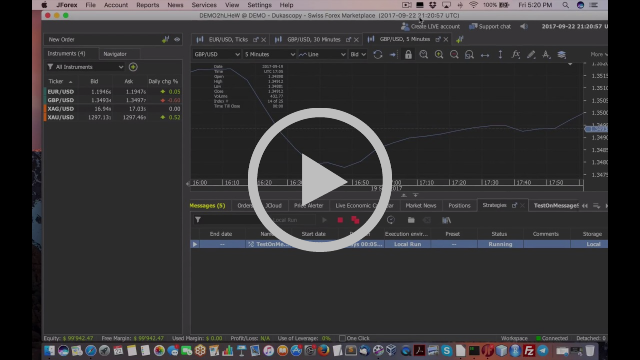Close the EUR/USD, Ticks tab
Image resolution: width=640 pixels, height=360 pixels.
click(x=264, y=40)
